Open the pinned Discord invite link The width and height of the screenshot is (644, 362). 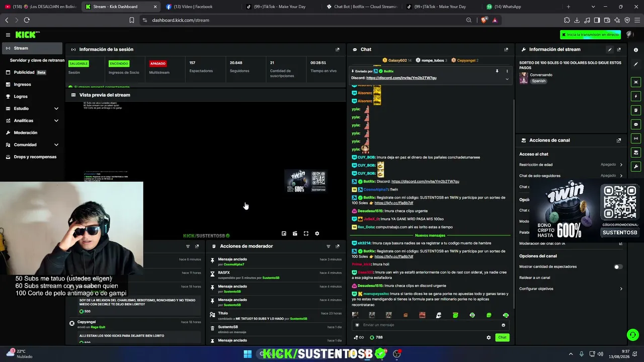pos(401,78)
